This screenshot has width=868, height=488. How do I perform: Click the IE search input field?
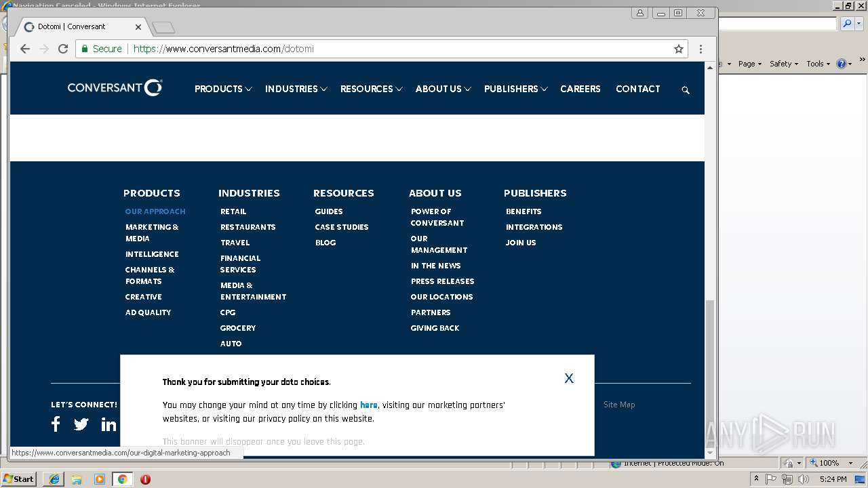click(x=777, y=24)
